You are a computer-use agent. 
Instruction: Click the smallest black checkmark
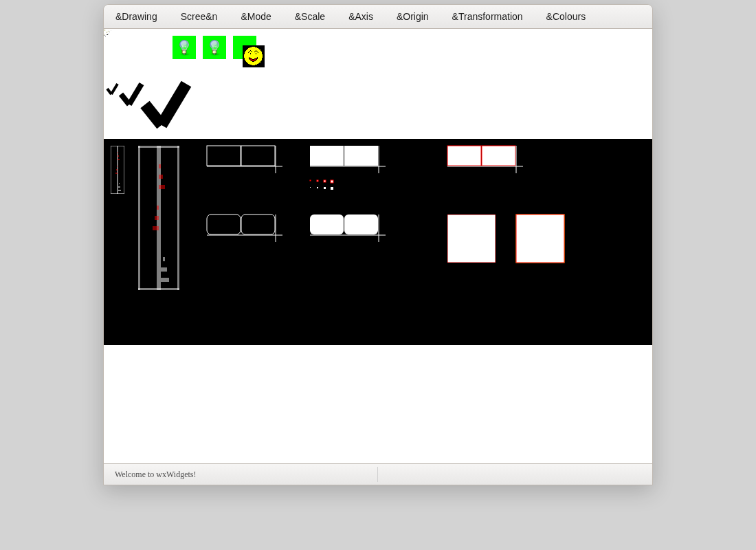pyautogui.click(x=112, y=89)
